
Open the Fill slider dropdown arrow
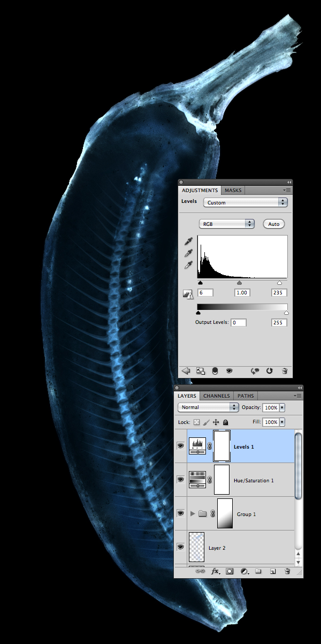[282, 422]
